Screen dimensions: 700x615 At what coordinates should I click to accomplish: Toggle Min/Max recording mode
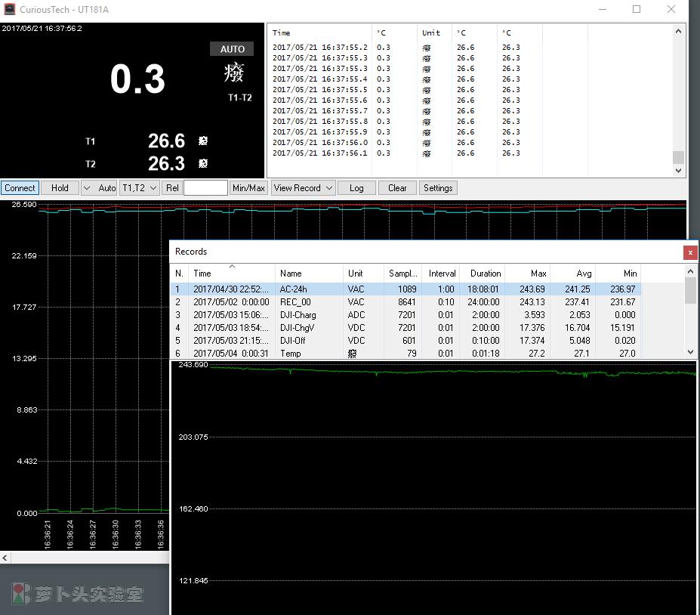coord(248,188)
